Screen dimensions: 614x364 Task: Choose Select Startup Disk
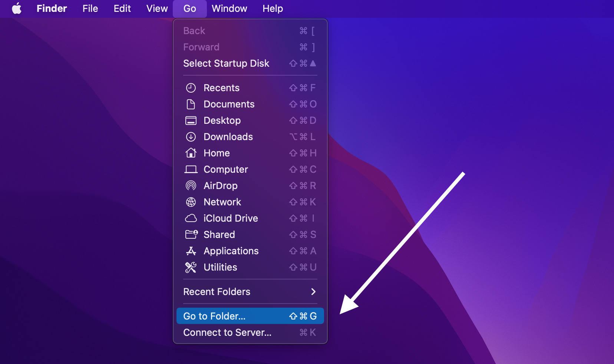coord(250,63)
